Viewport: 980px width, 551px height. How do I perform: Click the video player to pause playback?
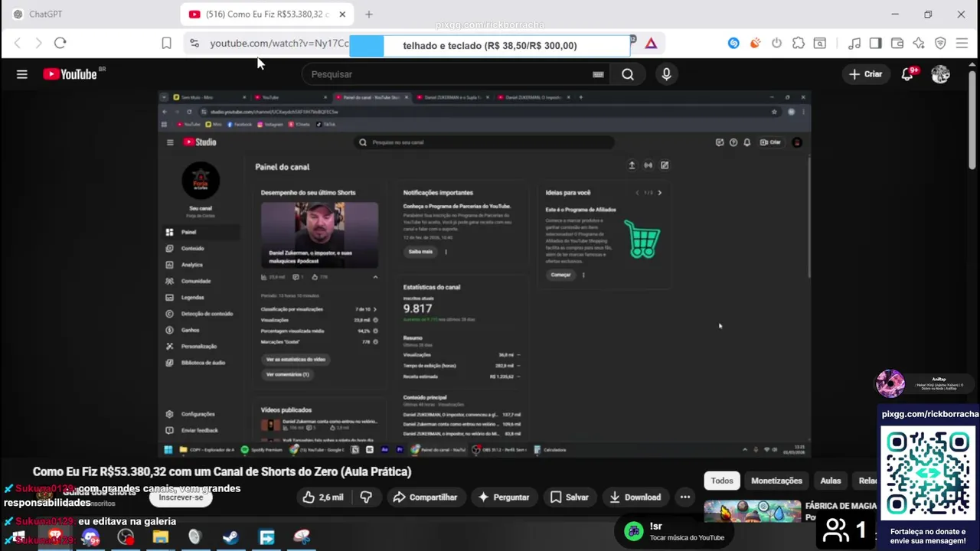click(x=485, y=273)
